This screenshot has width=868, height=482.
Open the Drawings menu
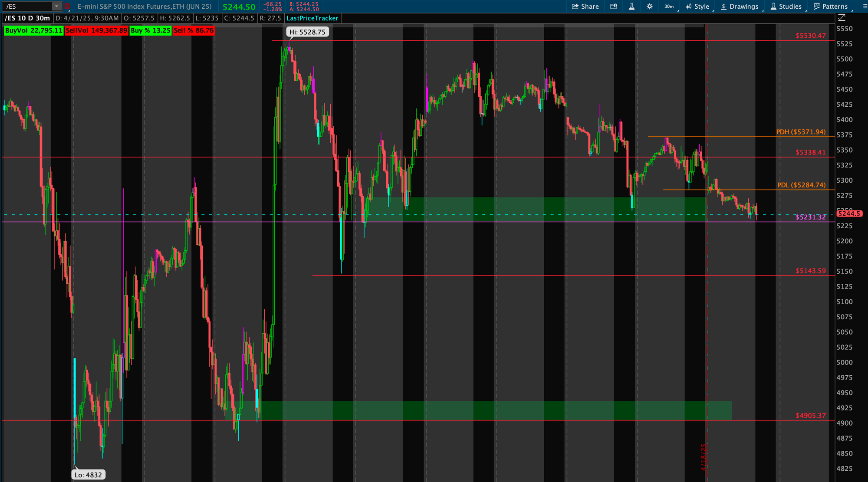coord(740,7)
